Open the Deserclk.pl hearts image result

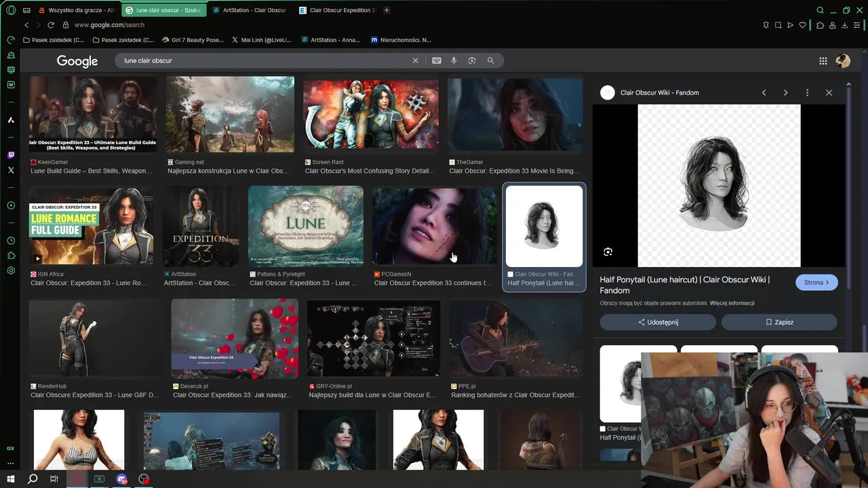(x=235, y=338)
